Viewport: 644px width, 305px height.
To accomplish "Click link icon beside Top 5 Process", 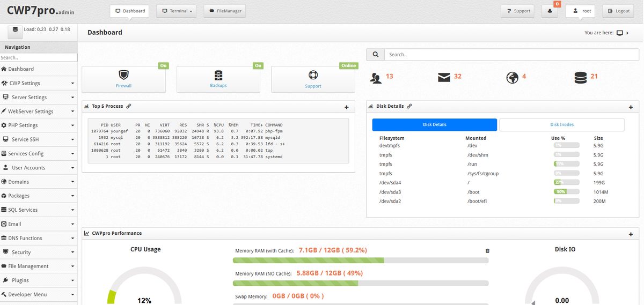I will point(129,106).
